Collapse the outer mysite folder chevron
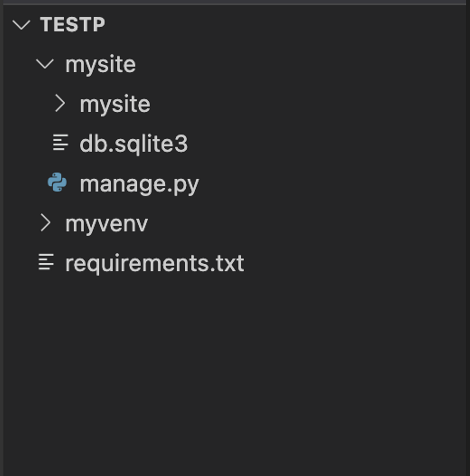 (x=45, y=64)
